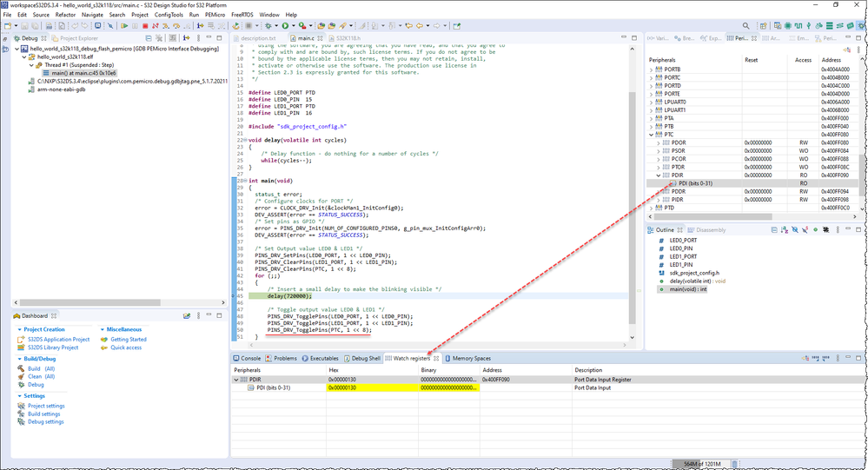Click the Getting Started link

(129, 340)
